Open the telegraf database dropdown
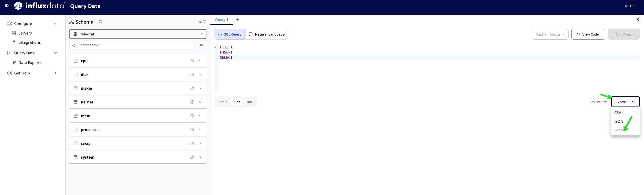The height and width of the screenshot is (195, 644). click(138, 34)
